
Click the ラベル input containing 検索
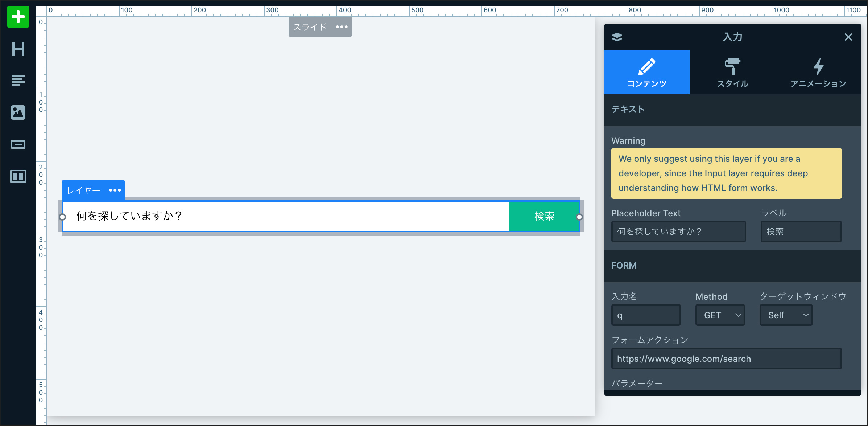pos(801,232)
